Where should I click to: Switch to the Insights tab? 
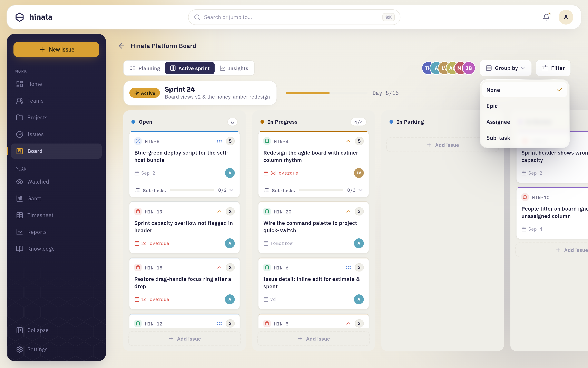[x=234, y=68]
